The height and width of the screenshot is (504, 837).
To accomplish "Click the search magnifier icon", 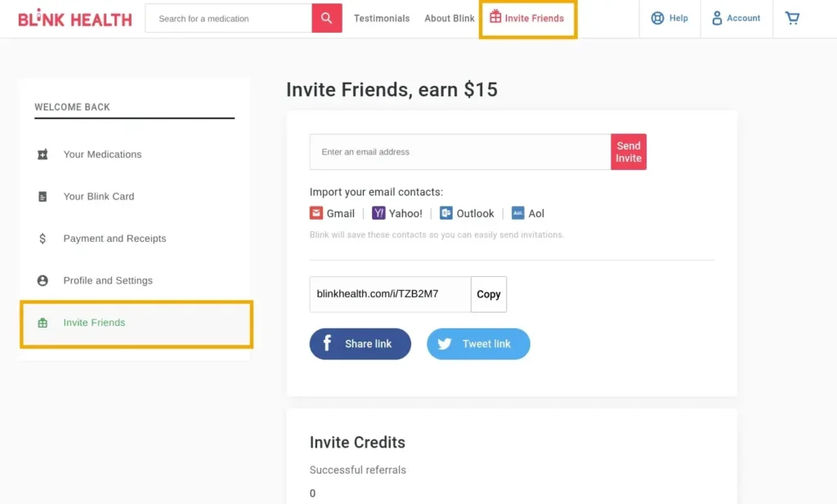I will [326, 17].
